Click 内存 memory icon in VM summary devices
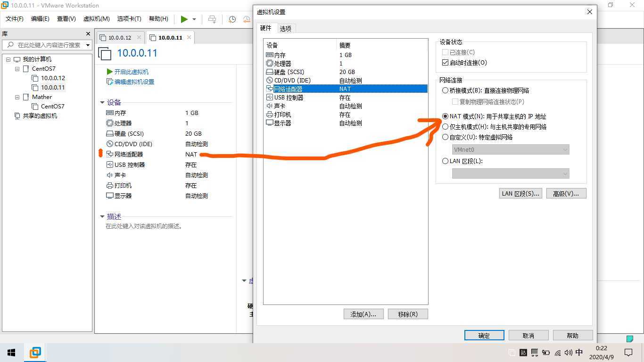The width and height of the screenshot is (644, 362). 110,113
